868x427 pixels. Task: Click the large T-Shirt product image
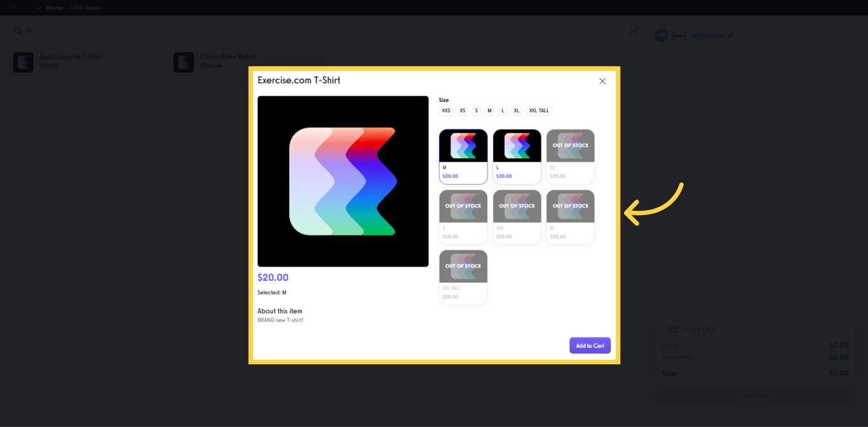coord(343,180)
